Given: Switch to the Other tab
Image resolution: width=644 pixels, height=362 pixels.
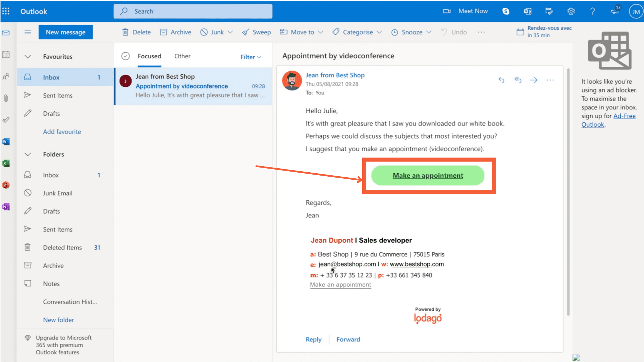Looking at the screenshot, I should pyautogui.click(x=182, y=56).
